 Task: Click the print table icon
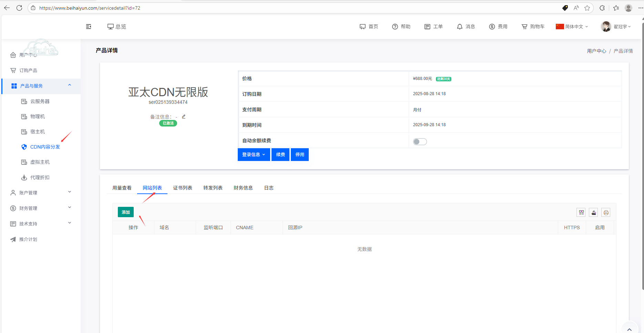pos(606,212)
